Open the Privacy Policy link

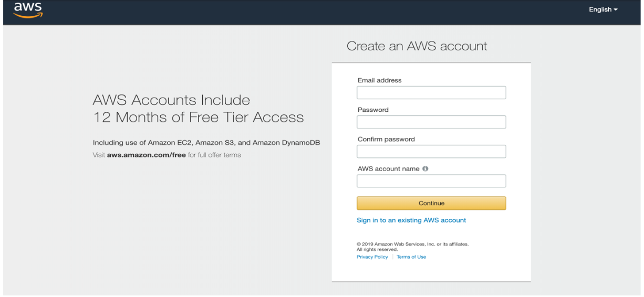(x=372, y=257)
